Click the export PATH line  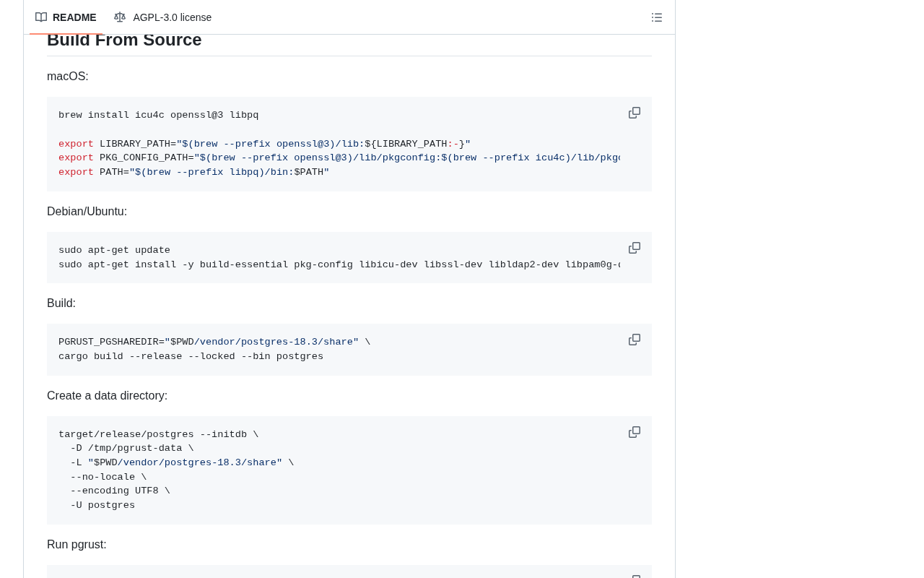[x=193, y=172]
